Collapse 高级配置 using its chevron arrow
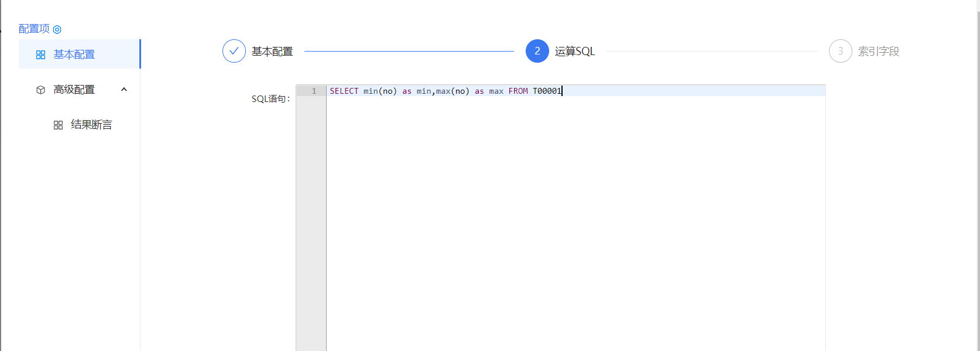Viewport: 980px width, 351px height. coord(124,90)
